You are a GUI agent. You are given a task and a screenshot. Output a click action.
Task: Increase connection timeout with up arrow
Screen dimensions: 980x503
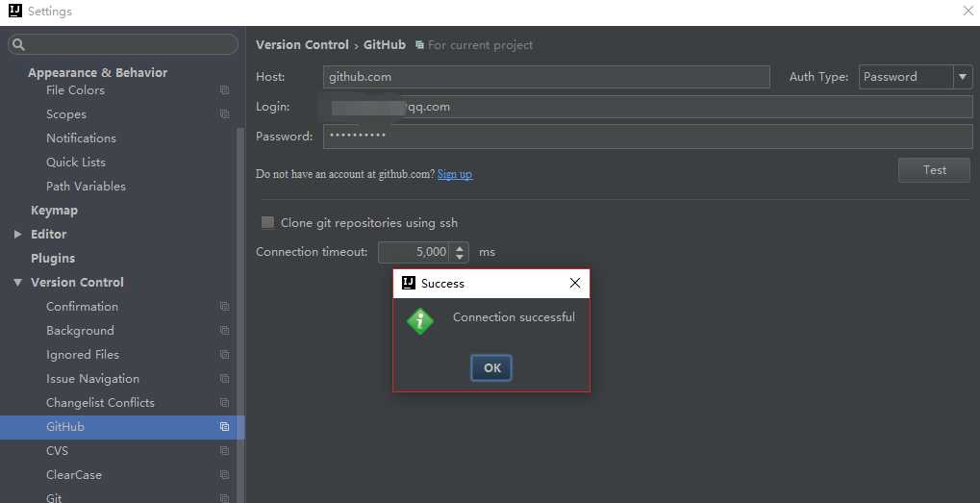[x=460, y=247]
